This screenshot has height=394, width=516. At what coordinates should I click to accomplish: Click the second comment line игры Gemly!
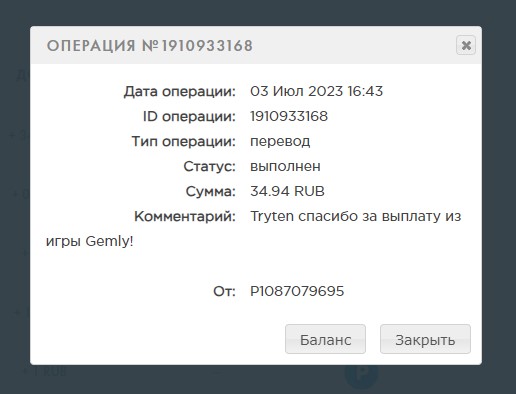point(90,241)
